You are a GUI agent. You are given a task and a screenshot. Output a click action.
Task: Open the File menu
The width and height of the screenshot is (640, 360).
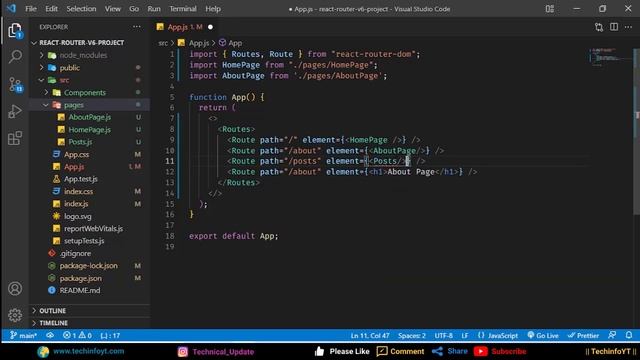31,9
